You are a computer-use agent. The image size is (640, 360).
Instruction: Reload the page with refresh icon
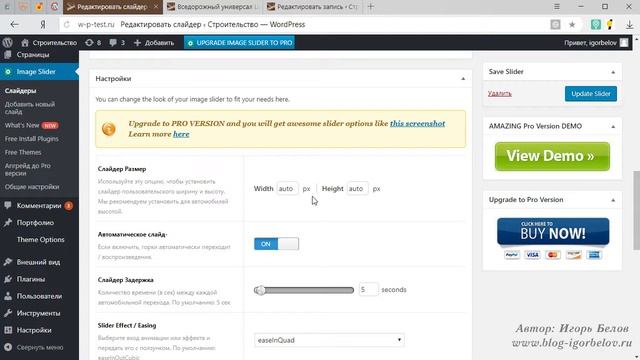[x=67, y=24]
